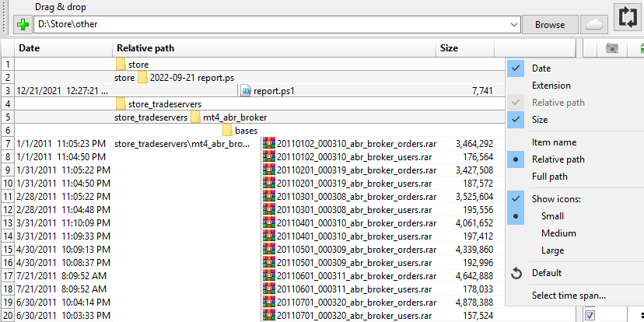Toggle the checkbox below the context menu
644x322 pixels.
tap(590, 315)
